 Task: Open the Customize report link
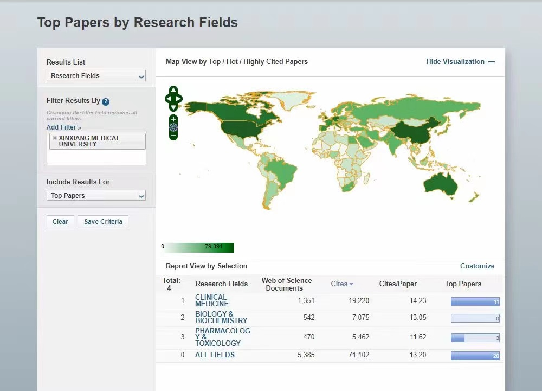point(477,266)
